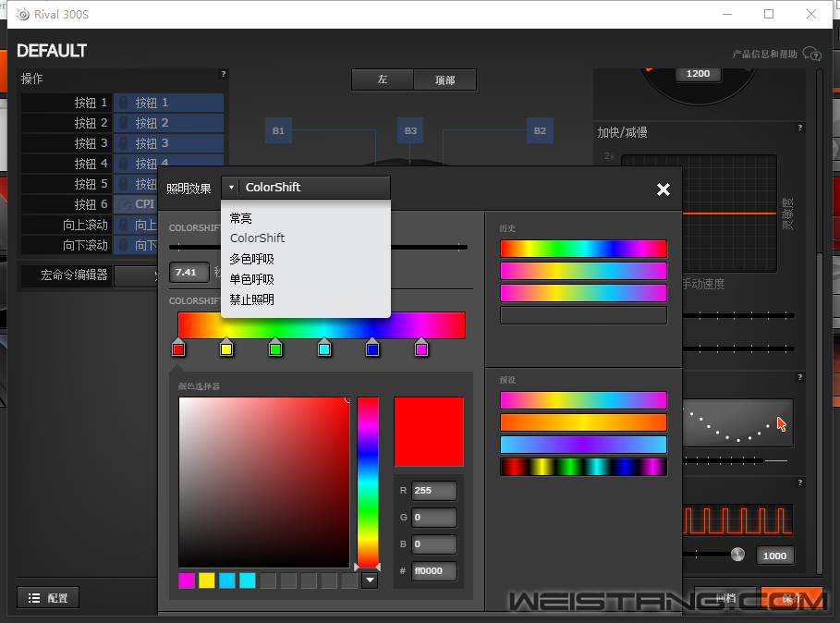840x623 pixels.
Task: Choose 多色呼吸 lighting effect
Action: pos(251,259)
